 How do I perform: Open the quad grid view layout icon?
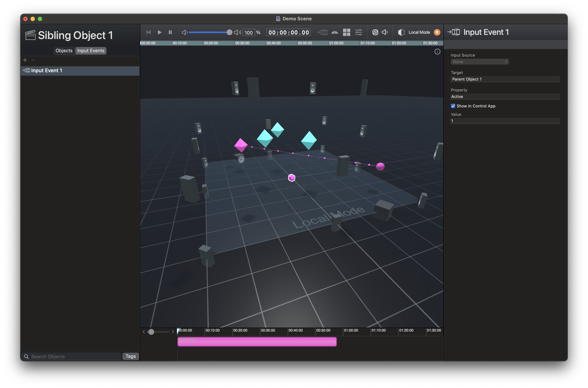[x=347, y=32]
